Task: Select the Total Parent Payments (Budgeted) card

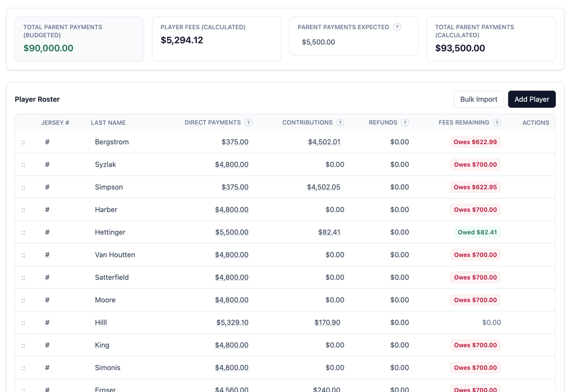Action: click(79, 39)
